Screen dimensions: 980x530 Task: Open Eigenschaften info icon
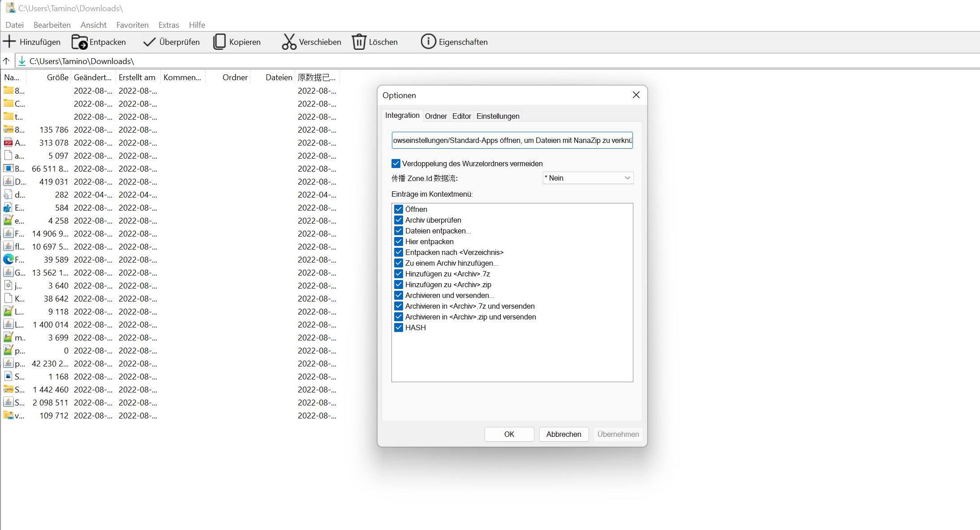[x=428, y=42]
